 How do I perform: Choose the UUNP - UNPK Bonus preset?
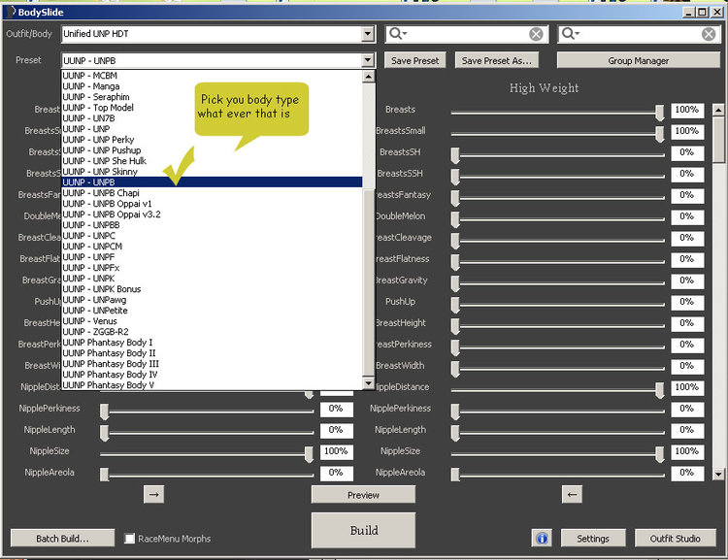212,289
